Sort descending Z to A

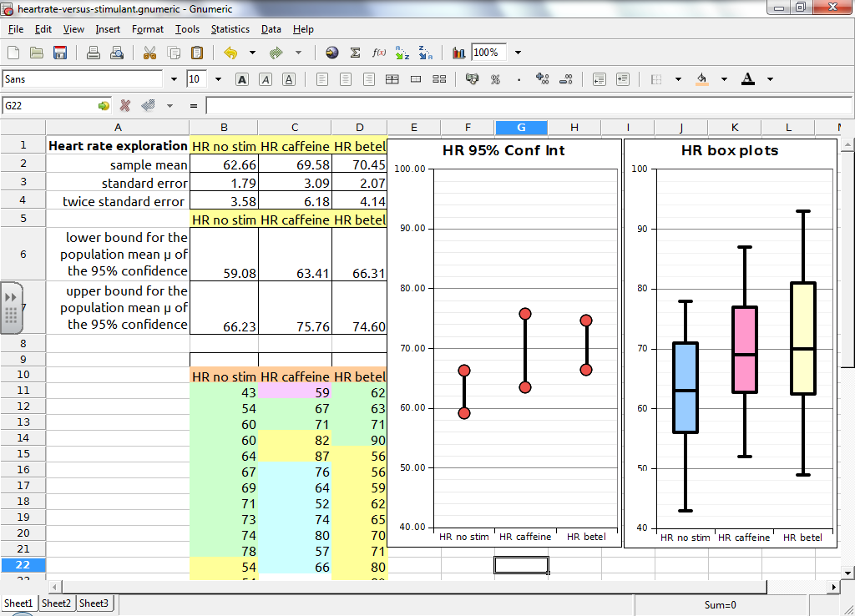click(x=425, y=53)
